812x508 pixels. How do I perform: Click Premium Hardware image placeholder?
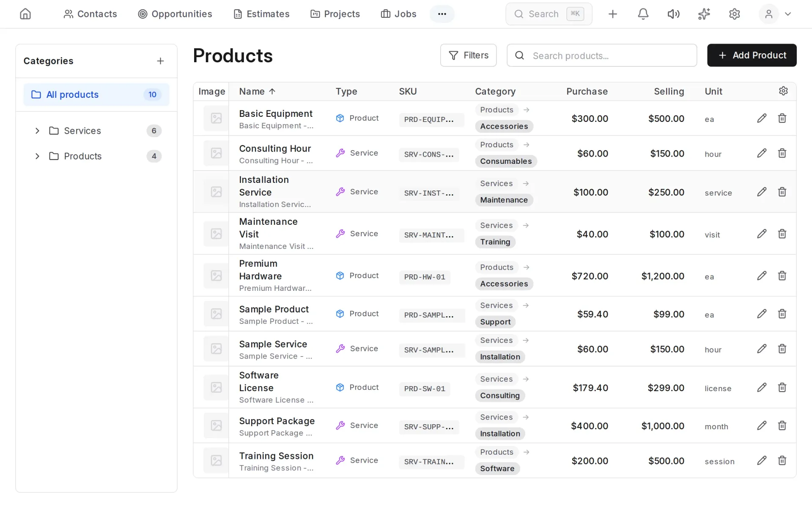216,276
